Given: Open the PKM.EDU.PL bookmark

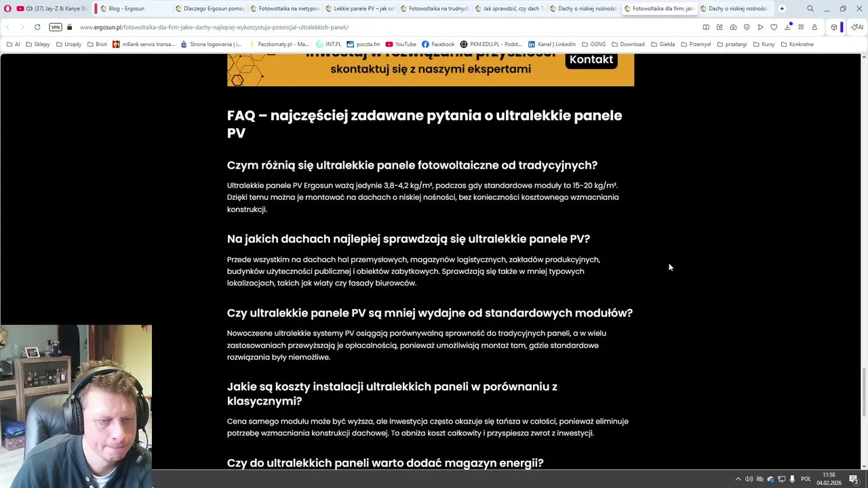Looking at the screenshot, I should click(x=491, y=44).
